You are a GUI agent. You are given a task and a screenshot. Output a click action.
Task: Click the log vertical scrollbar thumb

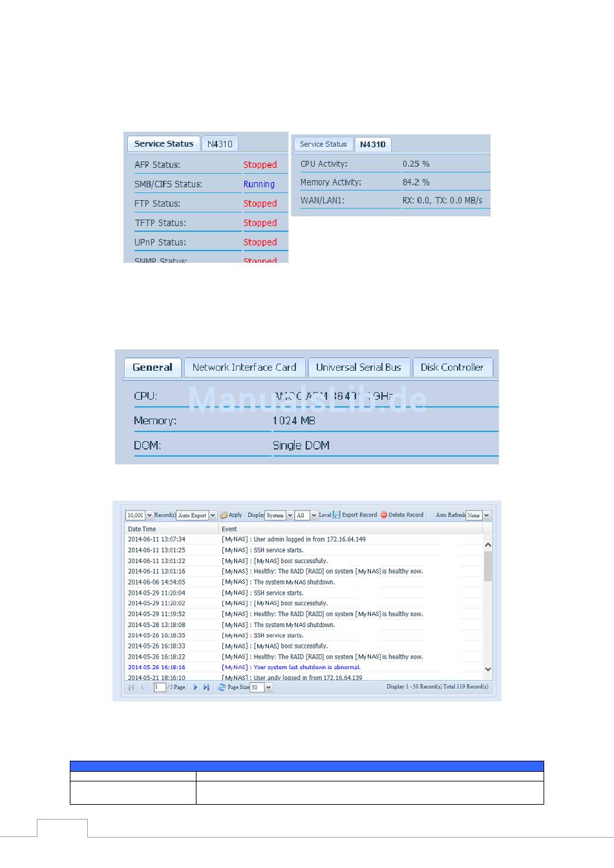(488, 566)
